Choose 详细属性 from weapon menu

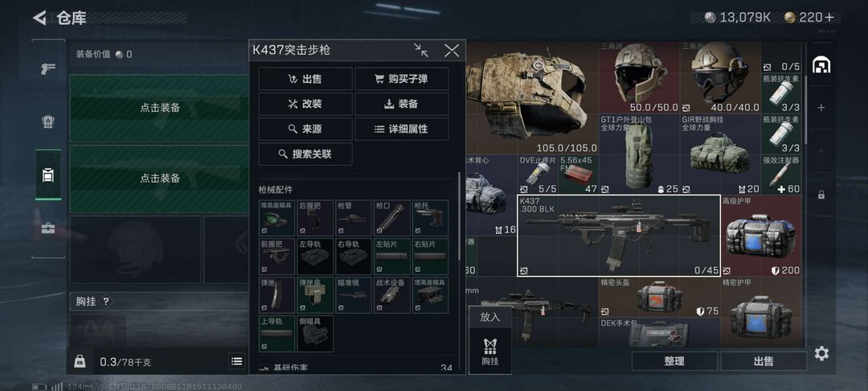click(x=401, y=129)
